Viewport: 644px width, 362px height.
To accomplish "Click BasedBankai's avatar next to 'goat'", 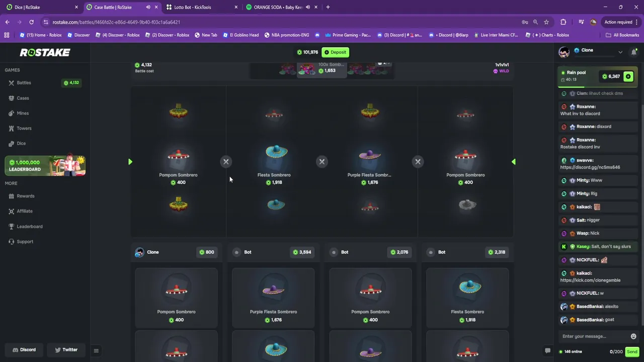I will pyautogui.click(x=564, y=320).
